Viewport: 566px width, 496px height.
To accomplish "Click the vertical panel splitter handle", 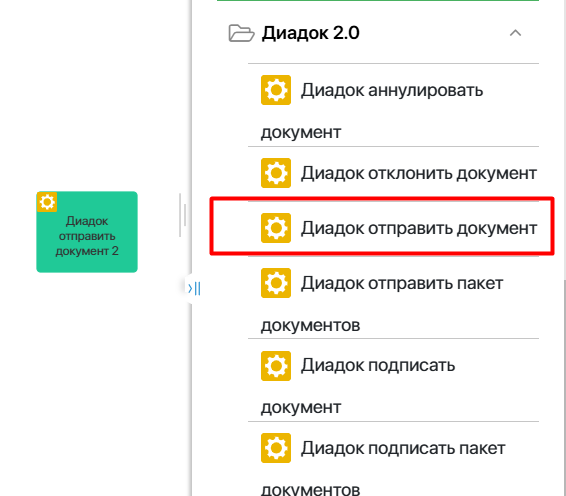I will [x=183, y=215].
